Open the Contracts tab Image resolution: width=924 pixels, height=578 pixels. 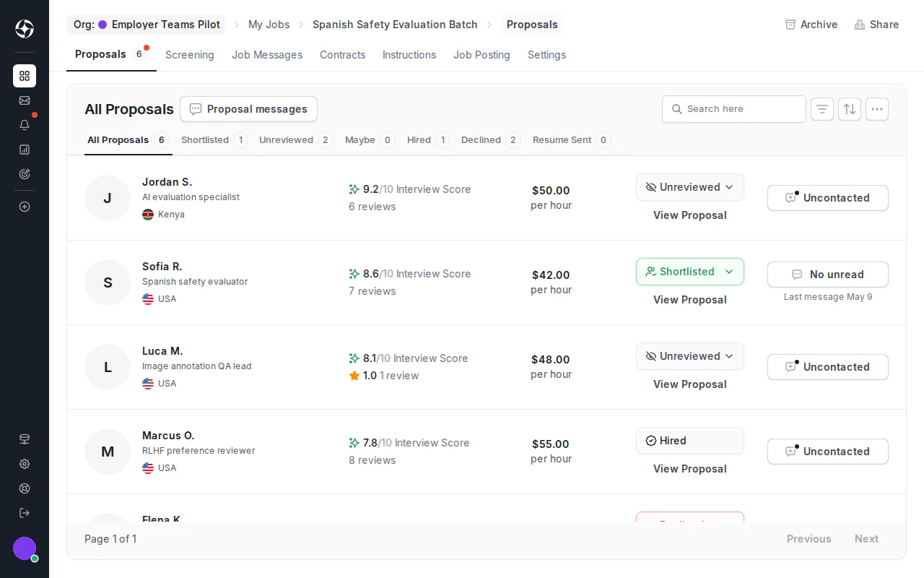tap(342, 55)
